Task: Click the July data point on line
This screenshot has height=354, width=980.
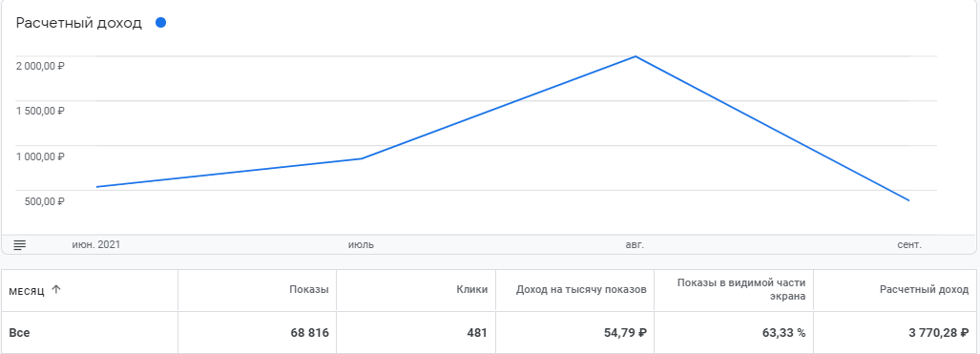Action: click(x=362, y=158)
